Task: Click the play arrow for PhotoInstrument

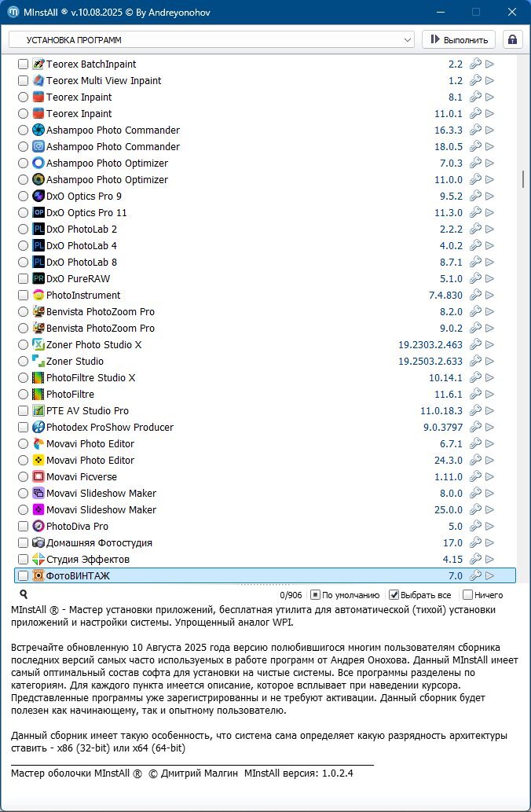Action: point(489,296)
